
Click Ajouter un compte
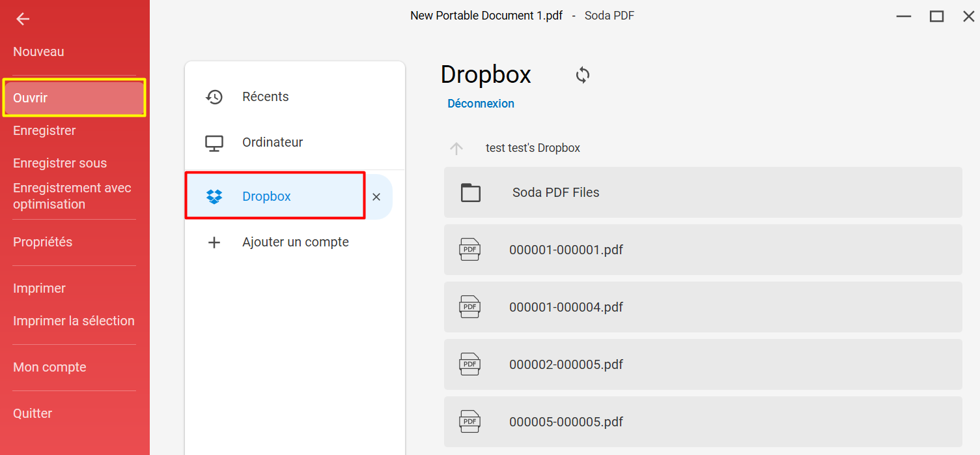point(295,242)
